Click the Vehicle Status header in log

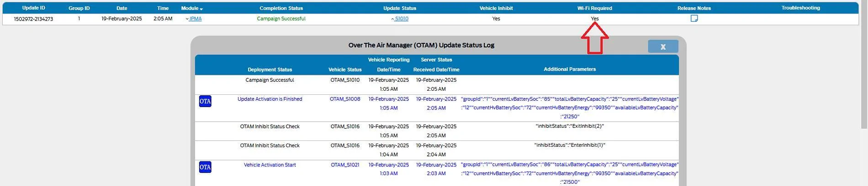pyautogui.click(x=345, y=70)
